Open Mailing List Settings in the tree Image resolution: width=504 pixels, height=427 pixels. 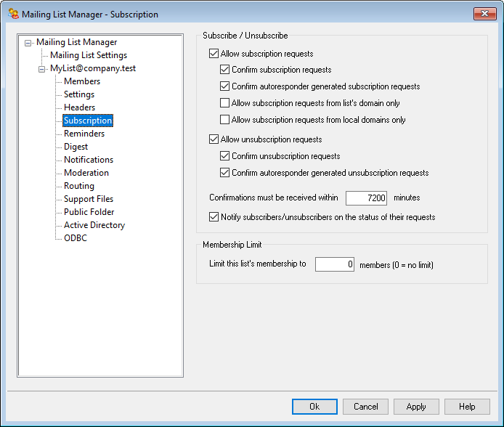pyautogui.click(x=88, y=55)
